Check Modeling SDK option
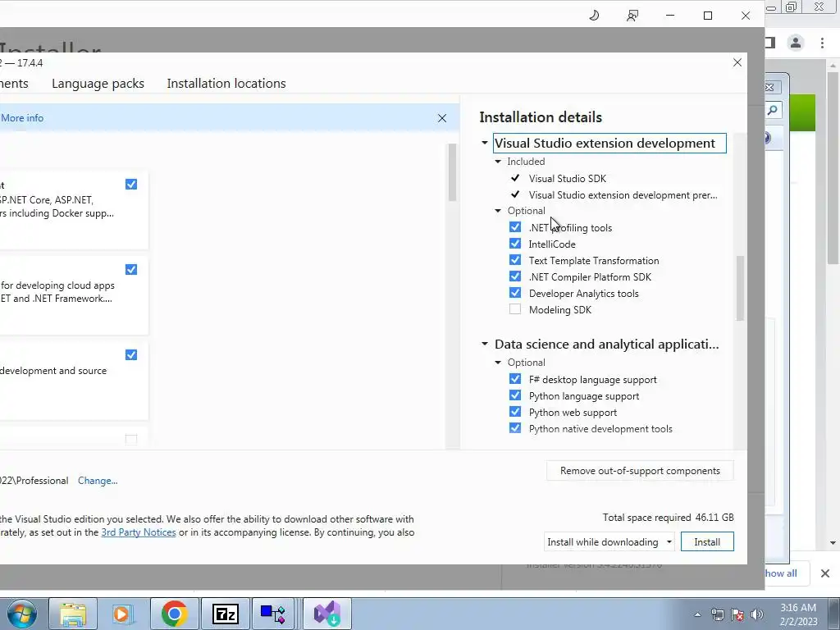Screen dimensions: 840x630 [515, 309]
